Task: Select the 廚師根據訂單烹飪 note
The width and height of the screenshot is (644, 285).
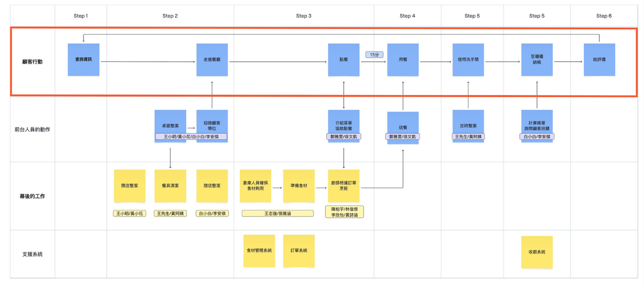Action: pyautogui.click(x=344, y=186)
